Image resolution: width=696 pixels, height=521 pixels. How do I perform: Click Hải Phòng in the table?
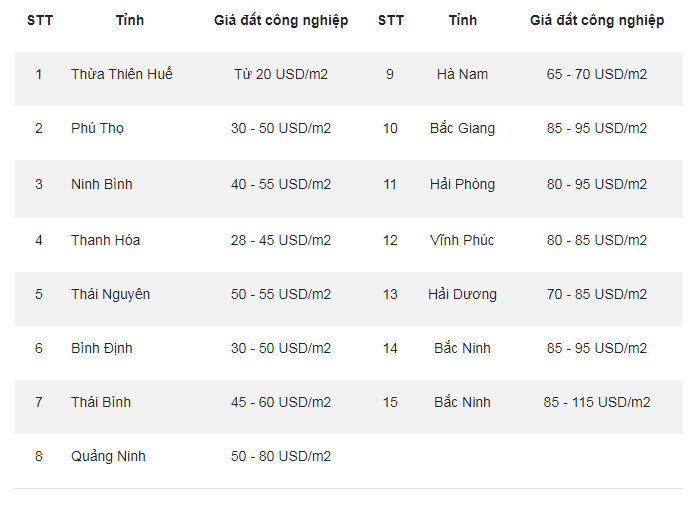coord(462,184)
